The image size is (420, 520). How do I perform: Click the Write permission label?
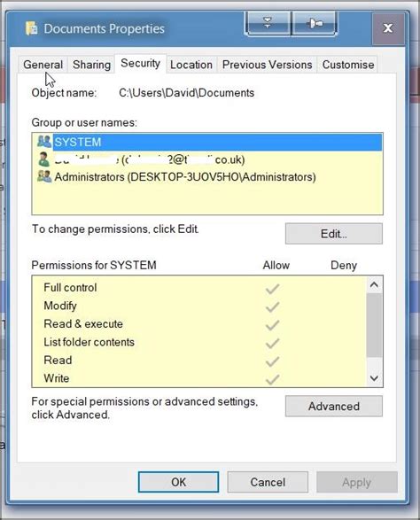[x=57, y=378]
